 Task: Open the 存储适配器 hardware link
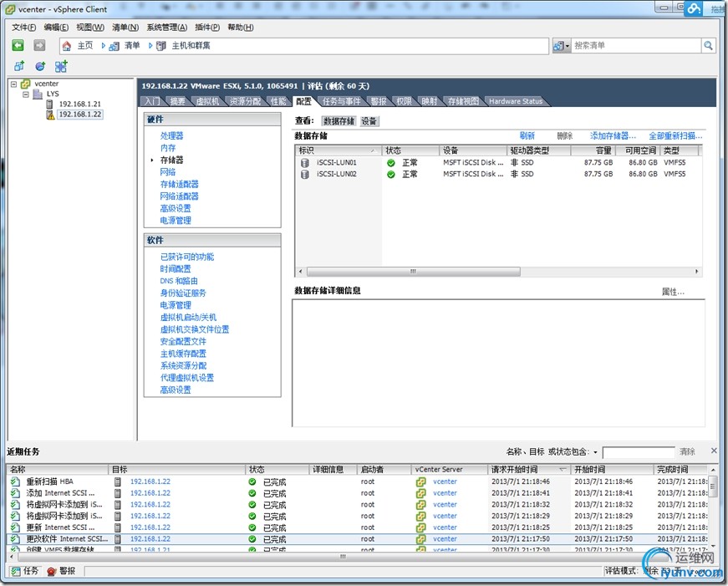[179, 184]
